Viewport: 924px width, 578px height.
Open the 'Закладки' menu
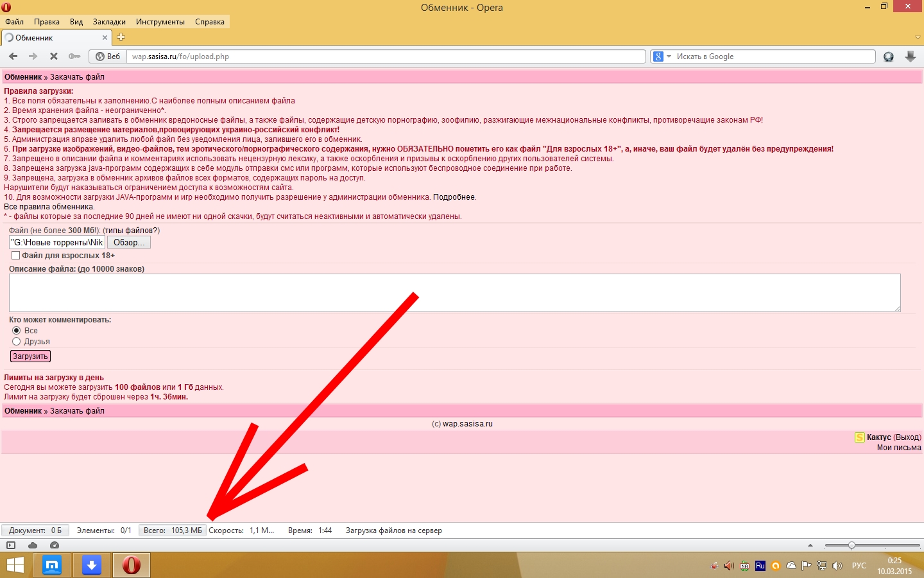[x=109, y=22]
